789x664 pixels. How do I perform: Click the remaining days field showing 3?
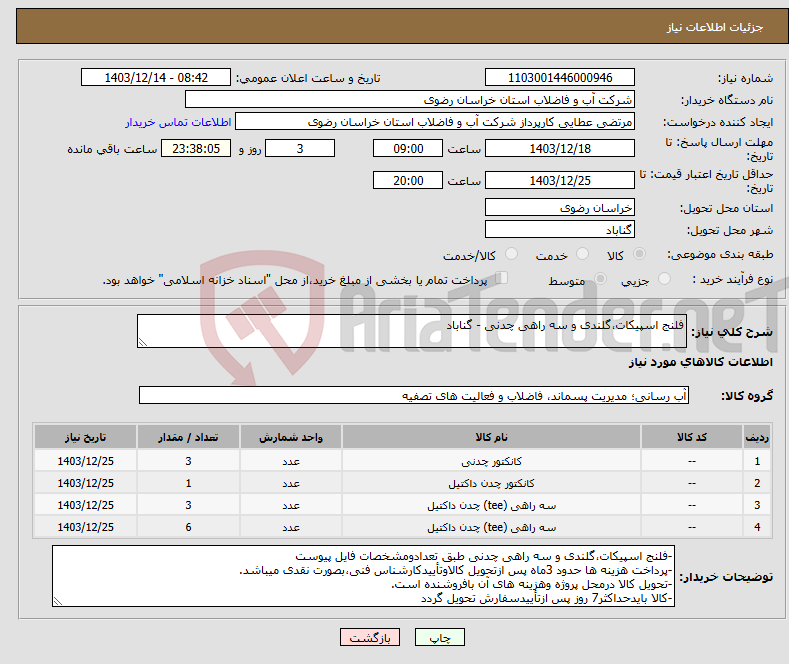click(x=300, y=148)
